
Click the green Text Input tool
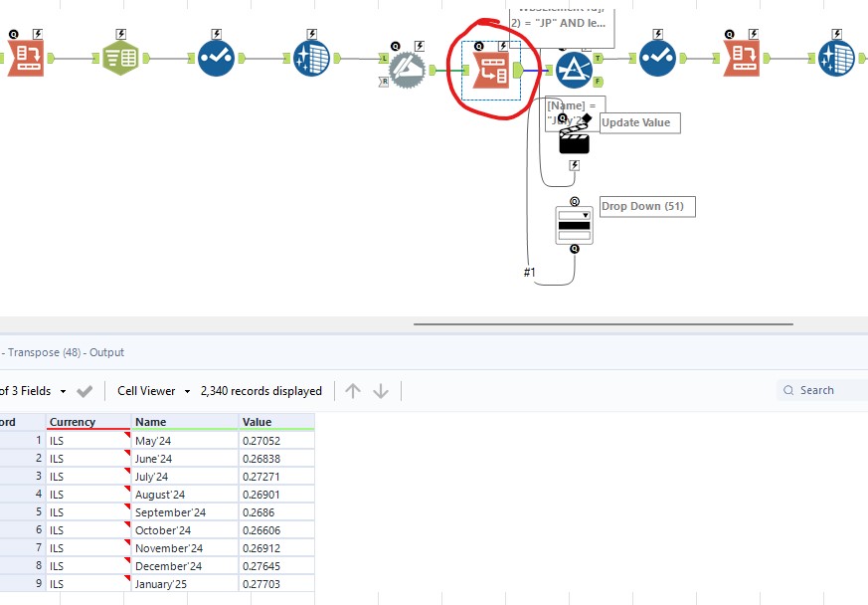click(120, 58)
